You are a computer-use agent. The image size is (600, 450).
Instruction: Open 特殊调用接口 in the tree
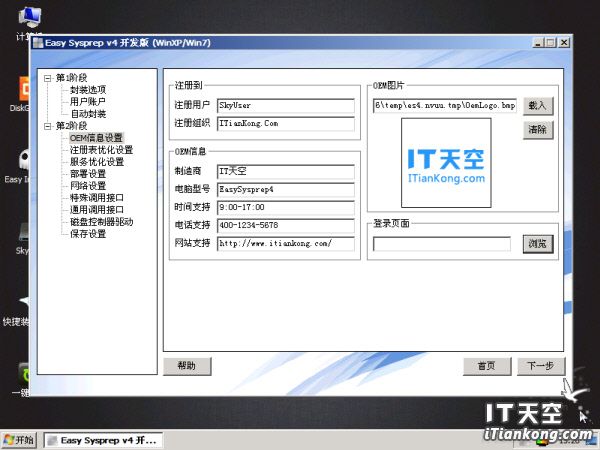pos(97,198)
